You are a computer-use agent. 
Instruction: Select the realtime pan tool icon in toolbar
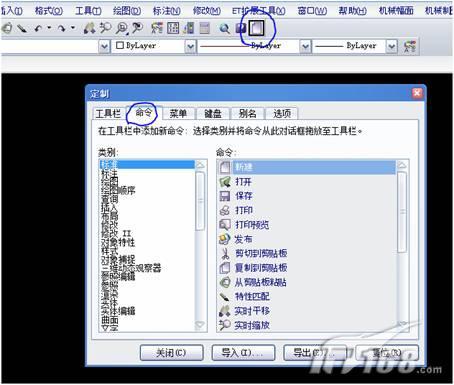pyautogui.click(x=89, y=28)
